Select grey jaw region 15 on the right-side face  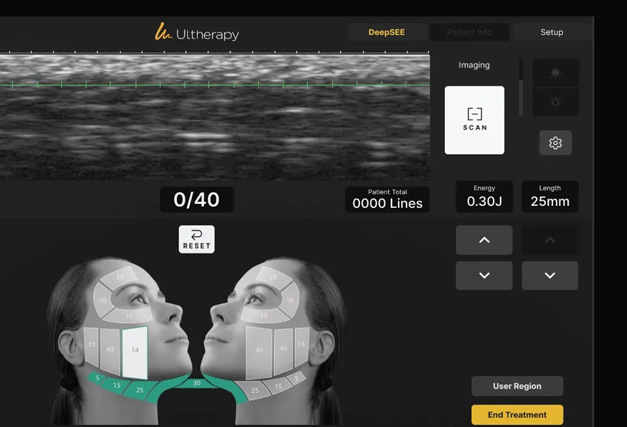278,386
